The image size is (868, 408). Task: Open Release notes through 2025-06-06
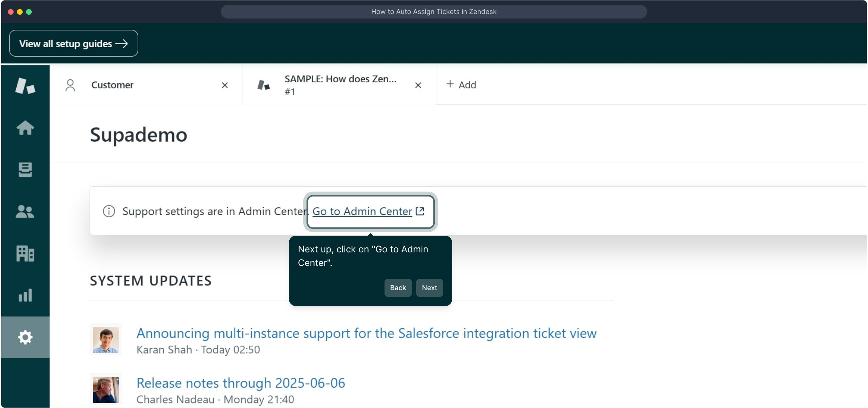(241, 383)
